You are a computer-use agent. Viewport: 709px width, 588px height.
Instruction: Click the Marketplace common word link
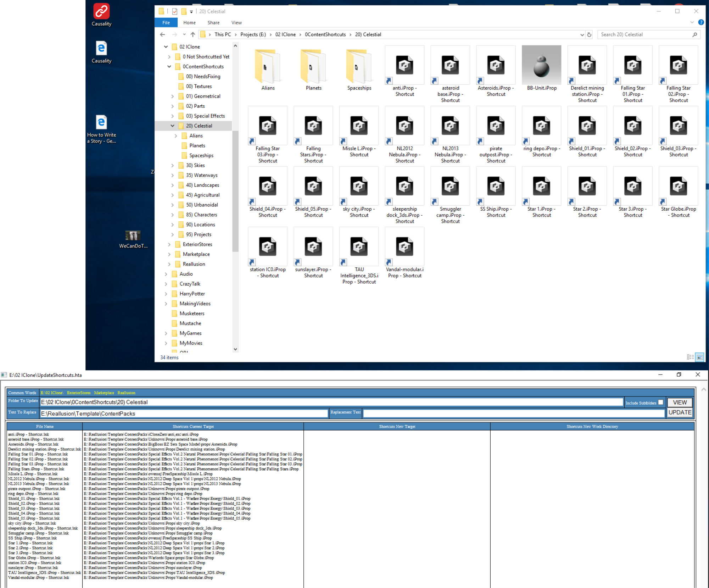[x=104, y=393]
